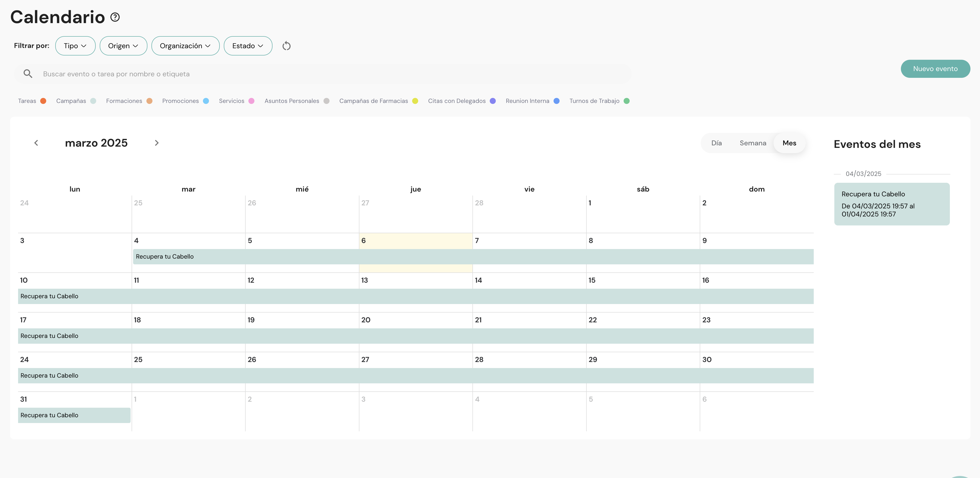Click the orange Tareas color dot
Viewport: 980px width, 478px height.
click(x=43, y=101)
